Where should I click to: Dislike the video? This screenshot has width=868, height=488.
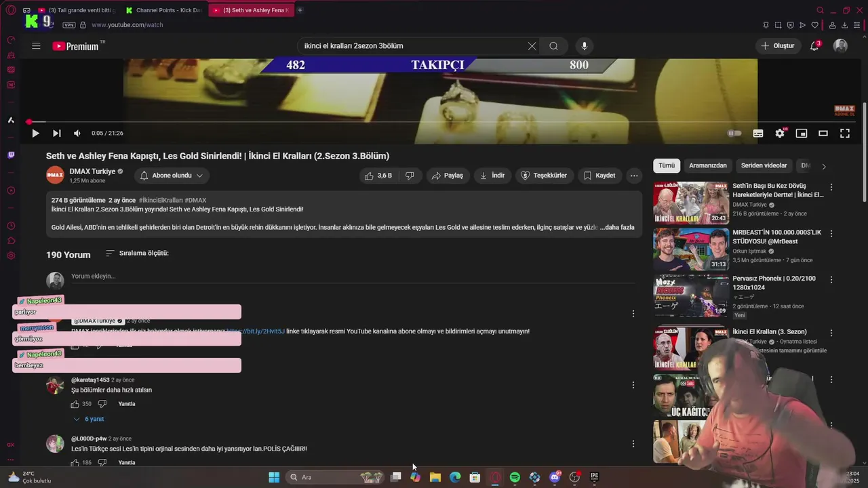tap(410, 176)
